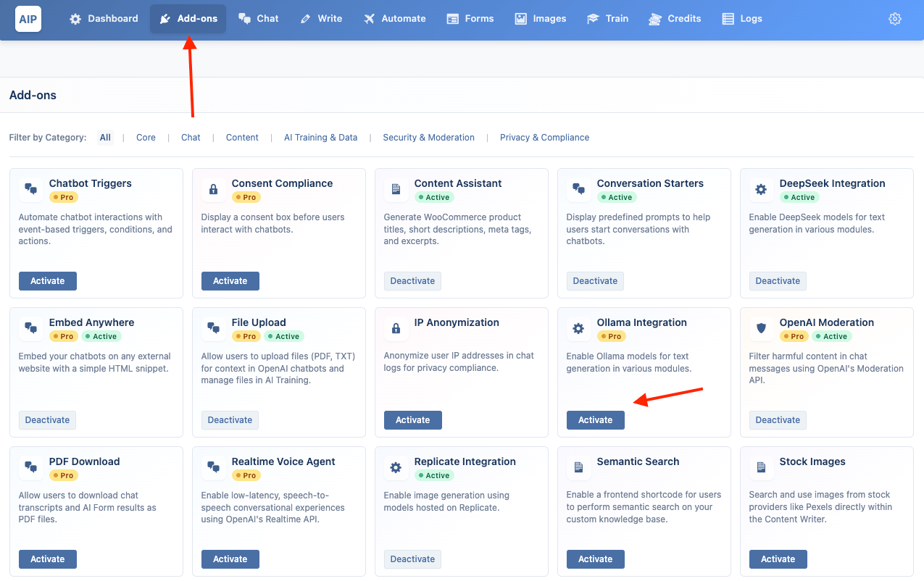Viewport: 924px width, 581px height.
Task: Click the Active badge on Content Assistant
Action: click(x=434, y=197)
